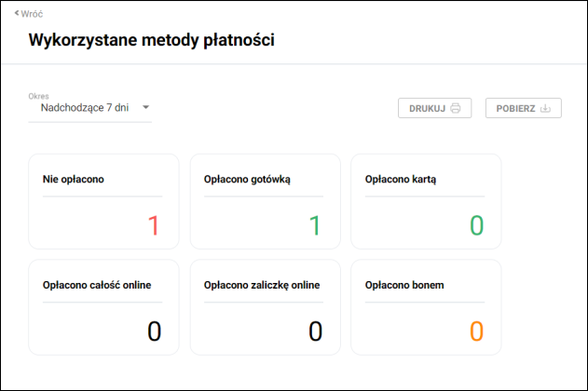588x391 pixels.
Task: Click the download icon in POBIERZ button
Action: pyautogui.click(x=546, y=108)
